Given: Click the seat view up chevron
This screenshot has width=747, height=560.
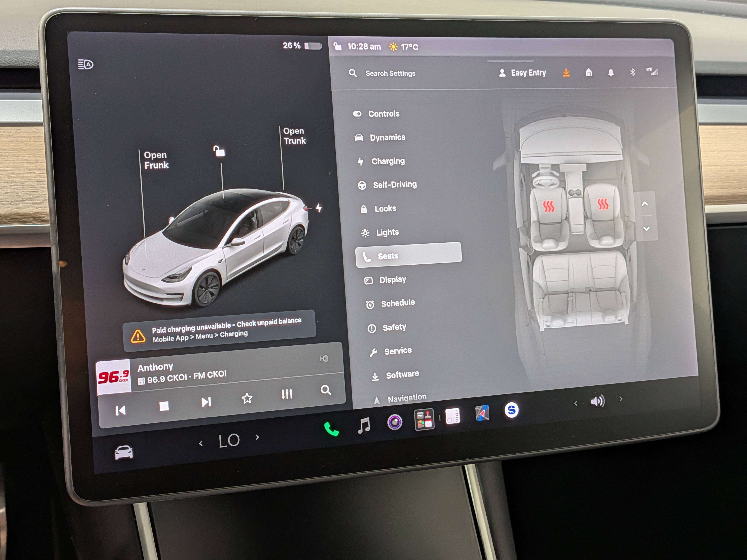Looking at the screenshot, I should click(645, 203).
